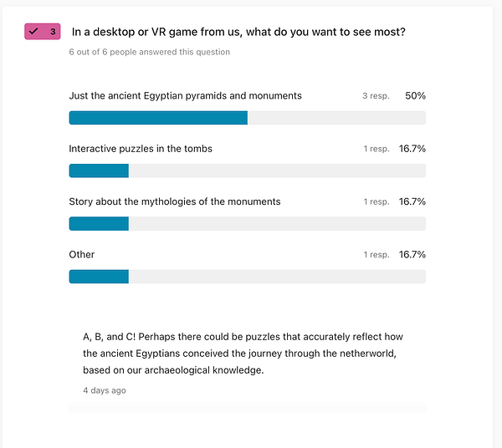Select 'Just the ancient Egyptian pyramids and monuments' label

(x=185, y=96)
